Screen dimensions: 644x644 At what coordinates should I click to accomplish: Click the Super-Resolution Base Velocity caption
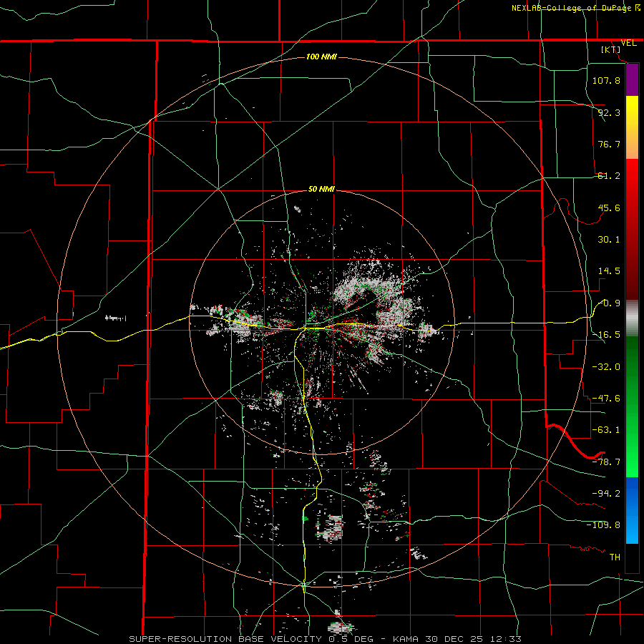point(326,639)
